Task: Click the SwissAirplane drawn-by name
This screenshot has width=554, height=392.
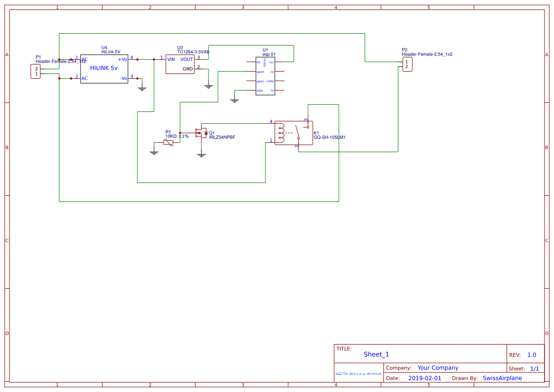Action: point(502,378)
